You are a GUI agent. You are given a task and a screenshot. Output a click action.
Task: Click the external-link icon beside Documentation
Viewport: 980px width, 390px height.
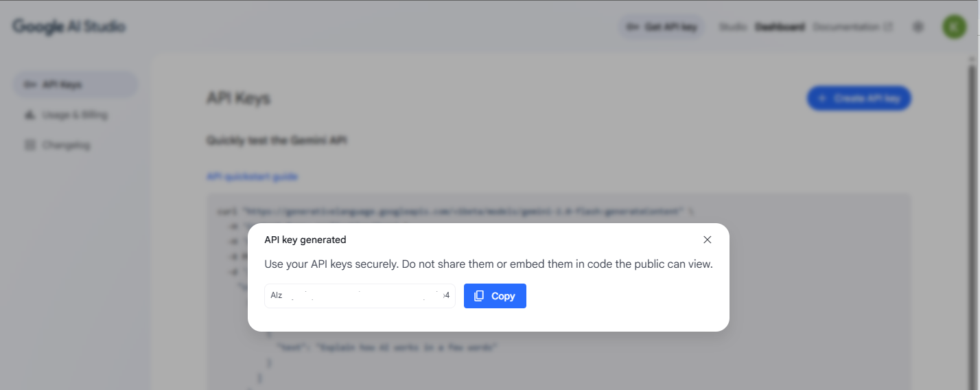click(x=888, y=27)
